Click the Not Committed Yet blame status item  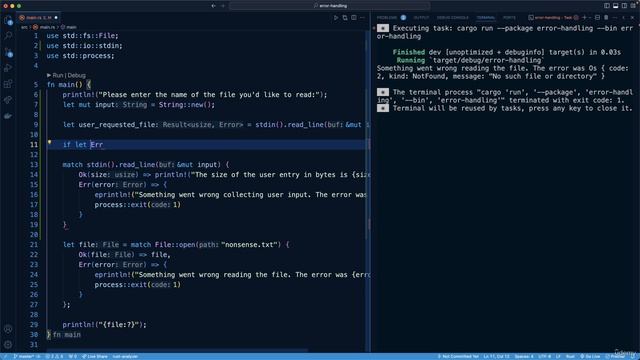tap(458, 356)
